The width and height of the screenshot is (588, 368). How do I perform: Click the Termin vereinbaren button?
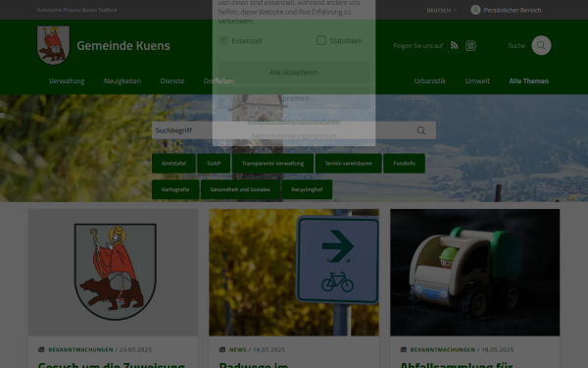pos(348,163)
